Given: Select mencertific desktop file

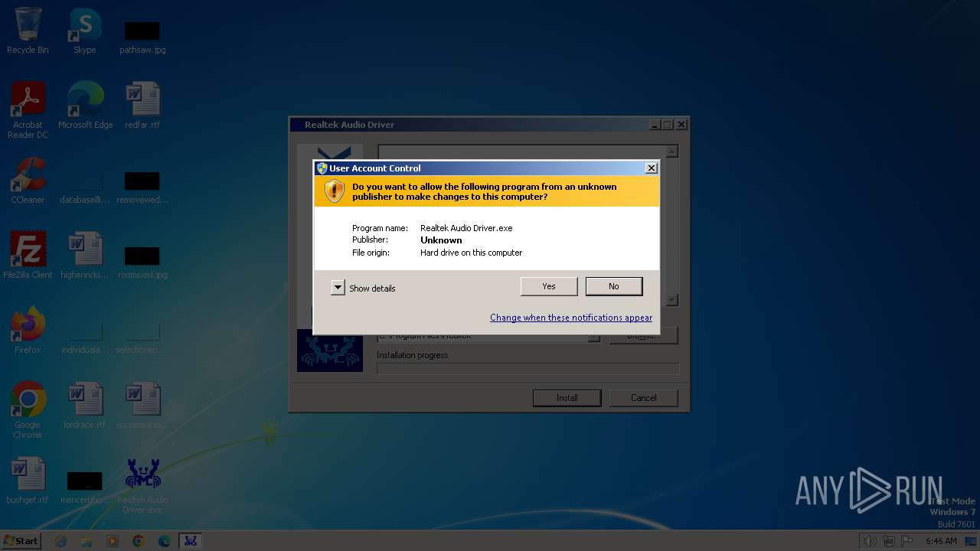Looking at the screenshot, I should 85,486.
